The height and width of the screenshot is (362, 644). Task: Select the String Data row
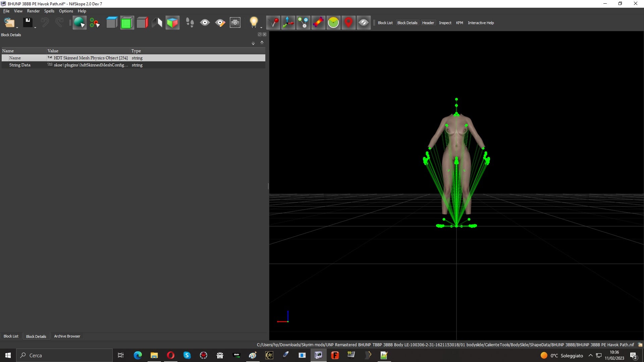pyautogui.click(x=133, y=65)
